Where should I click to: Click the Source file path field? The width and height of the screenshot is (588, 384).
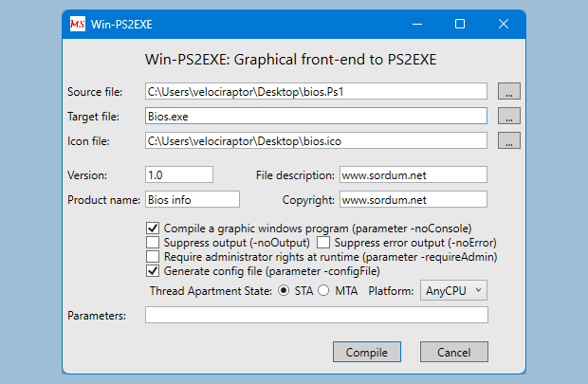click(316, 91)
